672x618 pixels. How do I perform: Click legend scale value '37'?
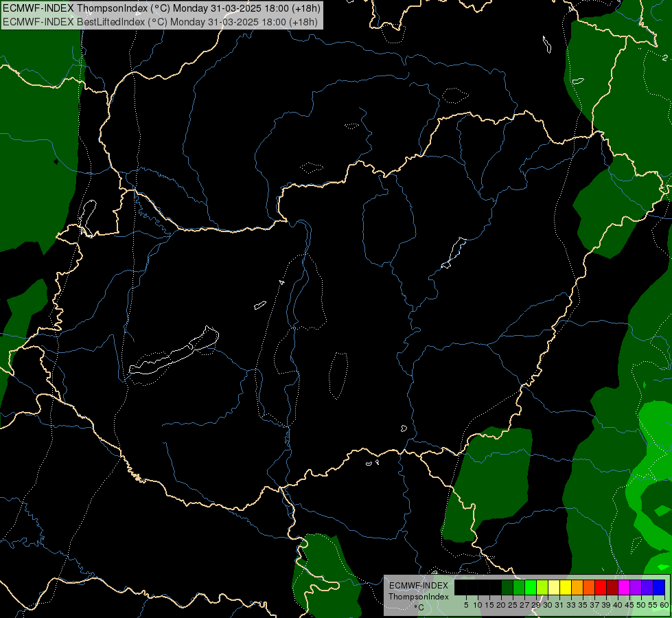coord(594,605)
